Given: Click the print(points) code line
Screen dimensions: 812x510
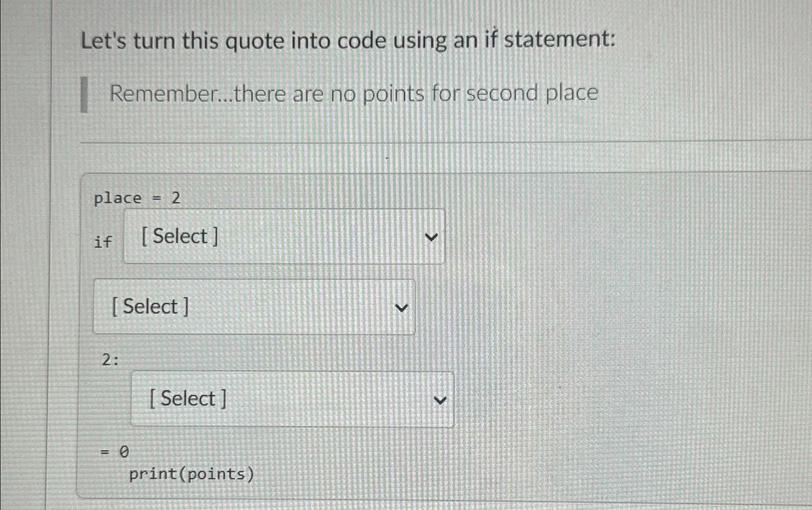Looking at the screenshot, I should 191,474.
